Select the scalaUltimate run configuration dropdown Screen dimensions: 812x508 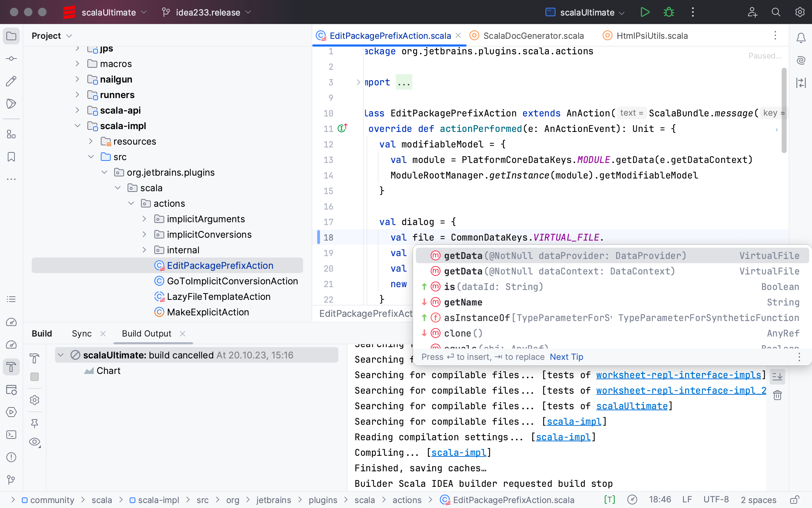pyautogui.click(x=585, y=12)
